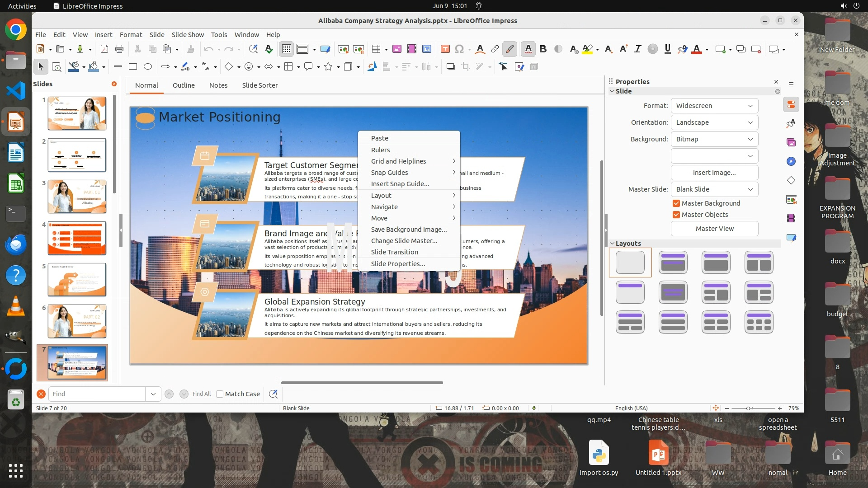Expand the Background dropdown set to Bitmap
Viewport: 868px width, 488px height.
[714, 139]
